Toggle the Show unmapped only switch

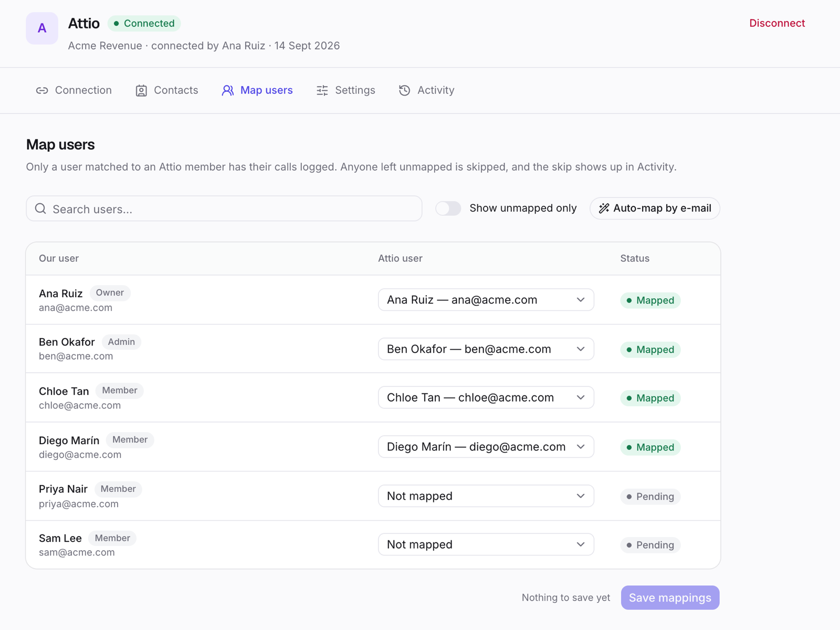click(448, 208)
